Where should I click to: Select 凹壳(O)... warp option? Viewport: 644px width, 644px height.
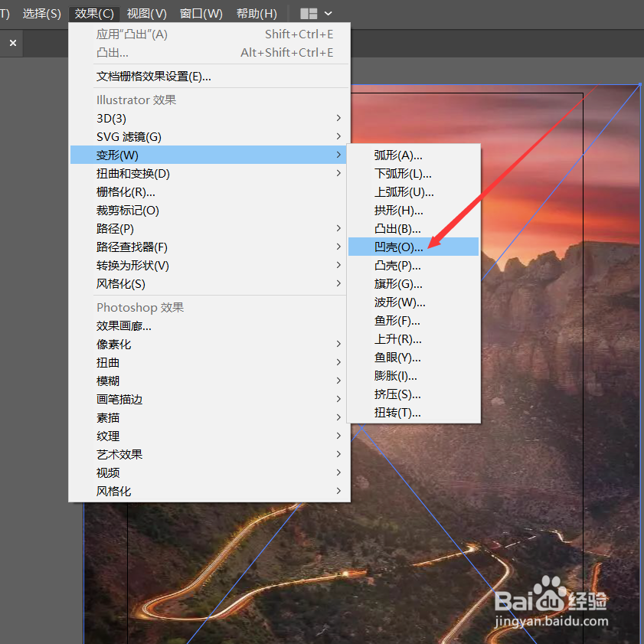[x=414, y=247]
